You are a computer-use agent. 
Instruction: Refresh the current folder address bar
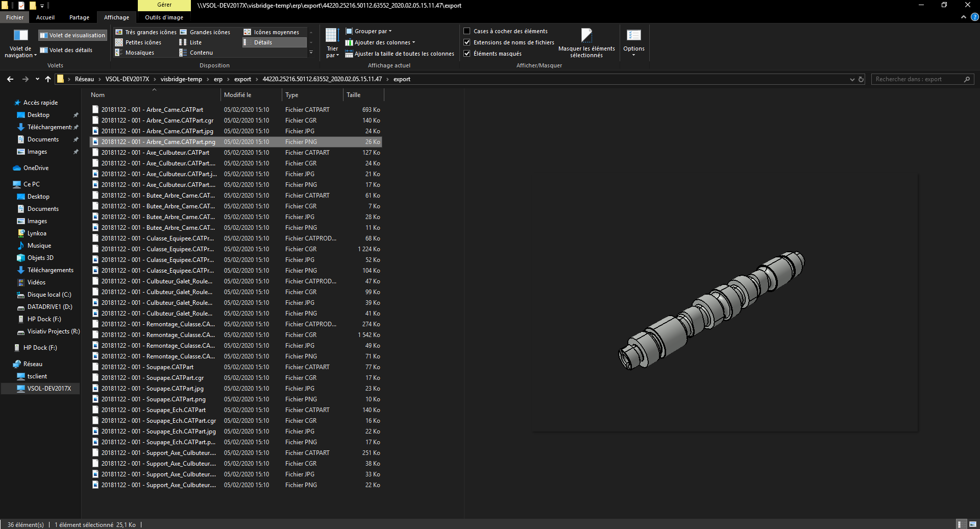coord(861,79)
